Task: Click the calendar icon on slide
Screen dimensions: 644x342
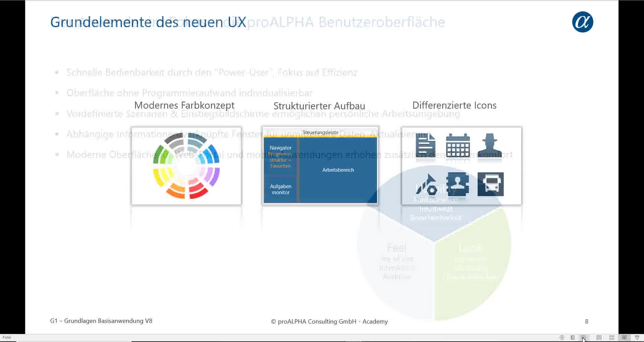Action: (x=458, y=145)
